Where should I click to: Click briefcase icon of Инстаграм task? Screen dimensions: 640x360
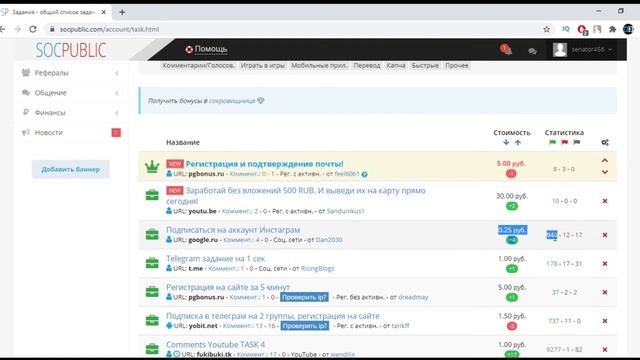coord(152,234)
